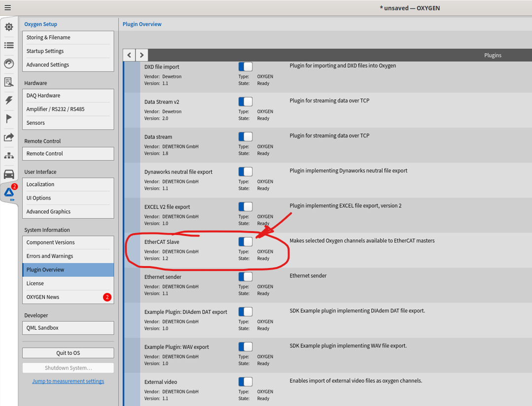The width and height of the screenshot is (532, 406).
Task: Open QML Sandbox
Action: [x=68, y=328]
